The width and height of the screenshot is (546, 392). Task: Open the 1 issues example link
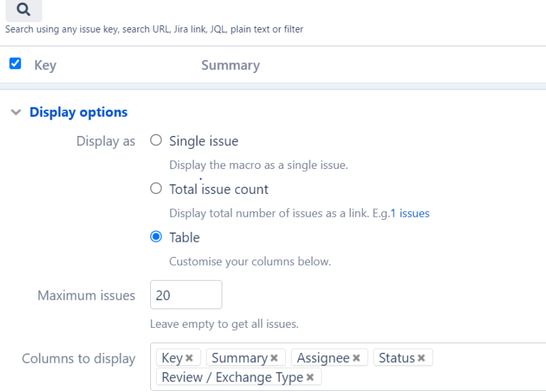(410, 213)
